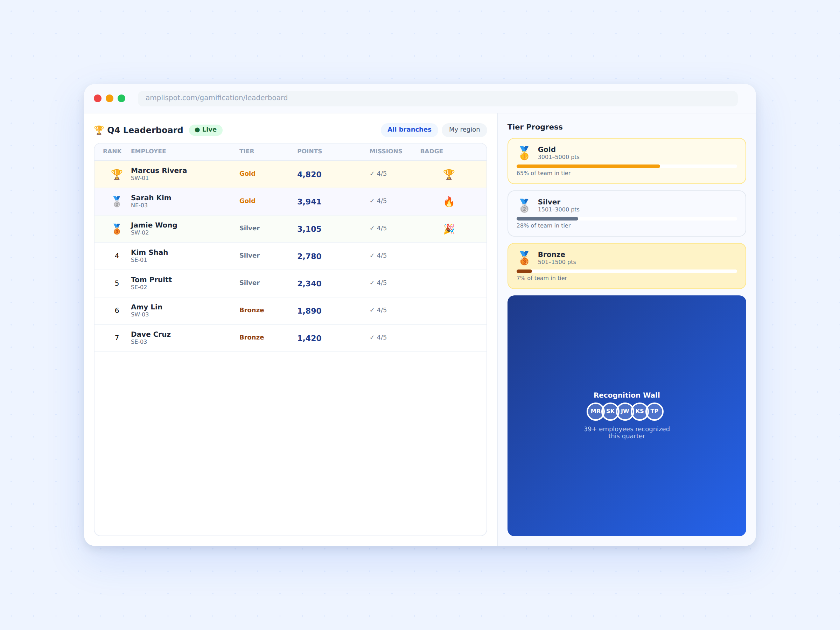This screenshot has width=840, height=630.
Task: Click the KS avatar on Recognition Wall
Action: coord(640,411)
